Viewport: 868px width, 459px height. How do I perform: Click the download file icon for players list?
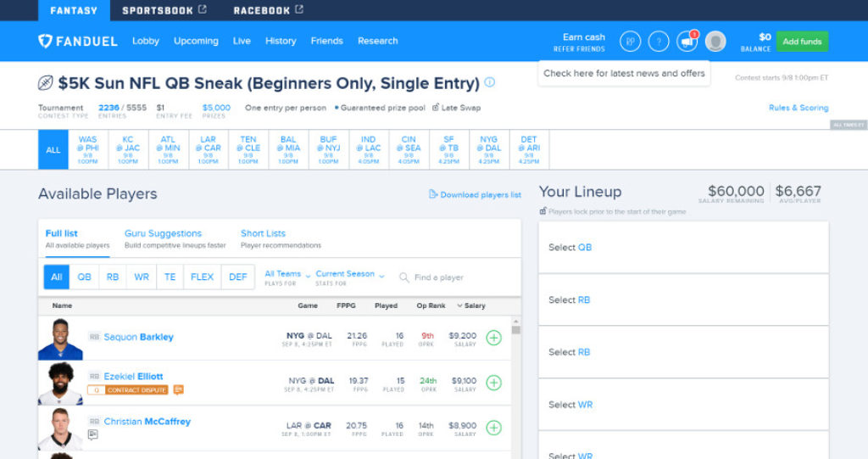coord(433,194)
